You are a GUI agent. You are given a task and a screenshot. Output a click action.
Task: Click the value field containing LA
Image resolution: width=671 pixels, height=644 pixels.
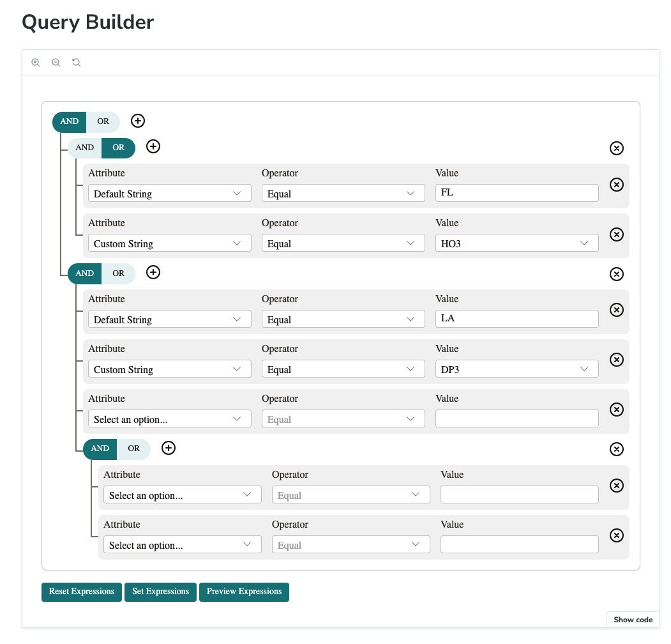(517, 319)
